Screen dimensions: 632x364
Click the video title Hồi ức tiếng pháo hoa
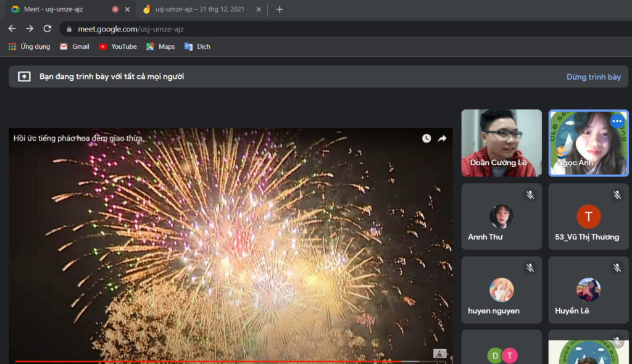(x=78, y=138)
